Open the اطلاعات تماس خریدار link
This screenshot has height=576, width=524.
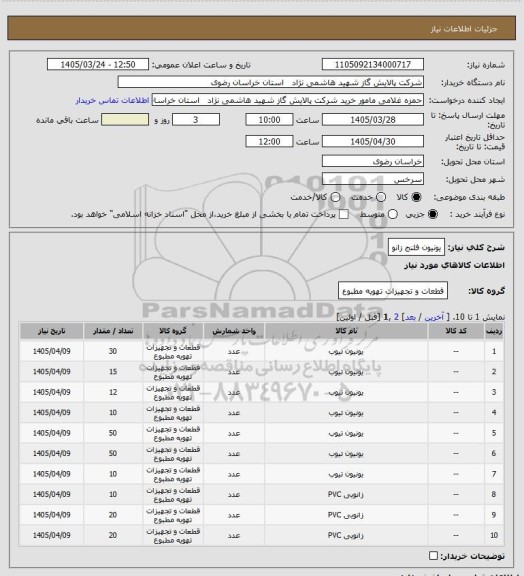coord(112,100)
